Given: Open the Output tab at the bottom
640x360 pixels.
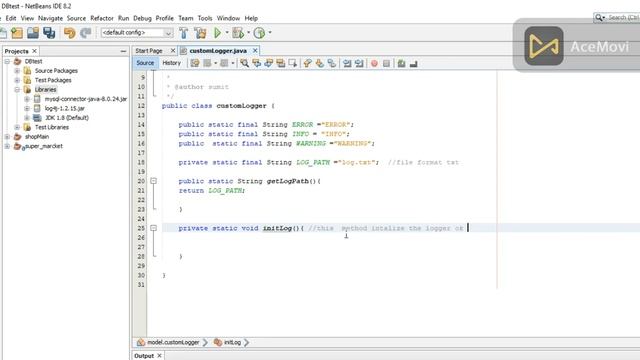Looking at the screenshot, I should point(144,356).
